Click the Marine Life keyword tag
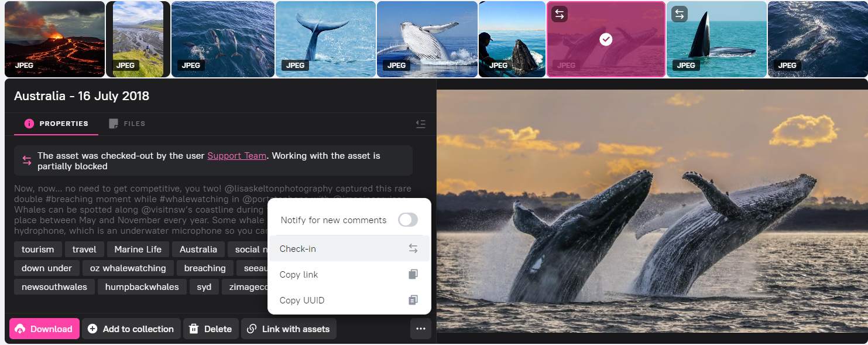This screenshot has height=345, width=868. click(138, 250)
